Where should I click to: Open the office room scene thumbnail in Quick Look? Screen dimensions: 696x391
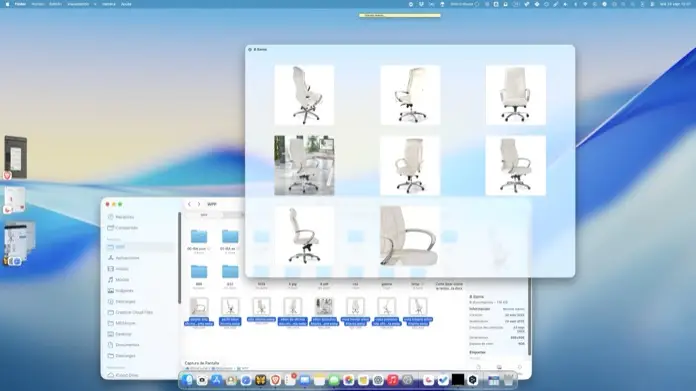coord(304,166)
